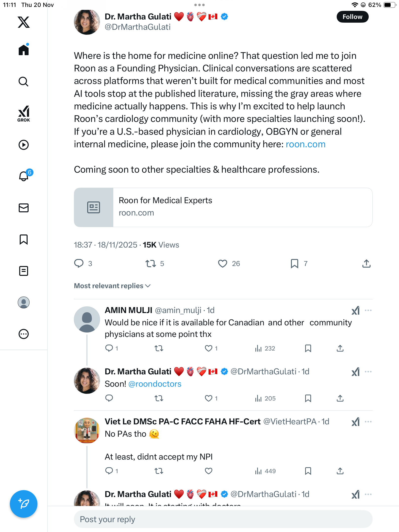This screenshot has height=532, width=399.
Task: Open Bookmarks in the sidebar
Action: (24, 239)
